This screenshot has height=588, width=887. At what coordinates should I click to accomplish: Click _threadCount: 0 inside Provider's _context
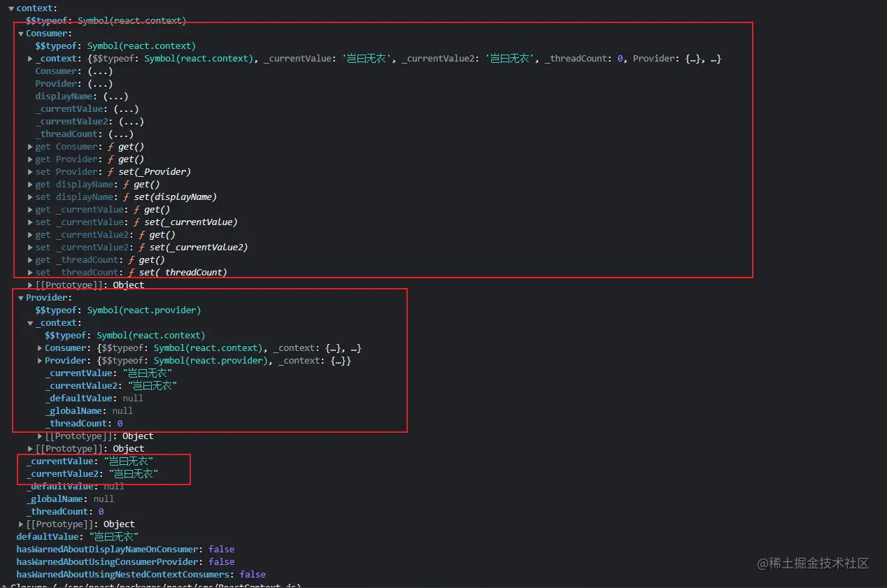[84, 424]
